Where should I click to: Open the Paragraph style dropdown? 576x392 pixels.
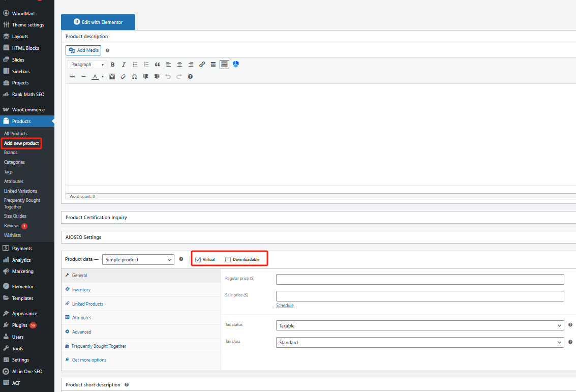(x=86, y=65)
